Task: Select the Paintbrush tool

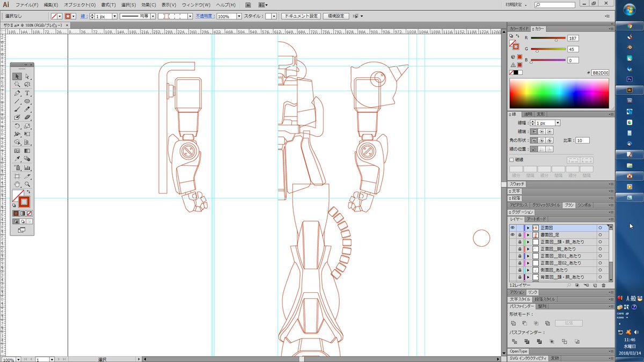Action: pyautogui.click(x=17, y=109)
